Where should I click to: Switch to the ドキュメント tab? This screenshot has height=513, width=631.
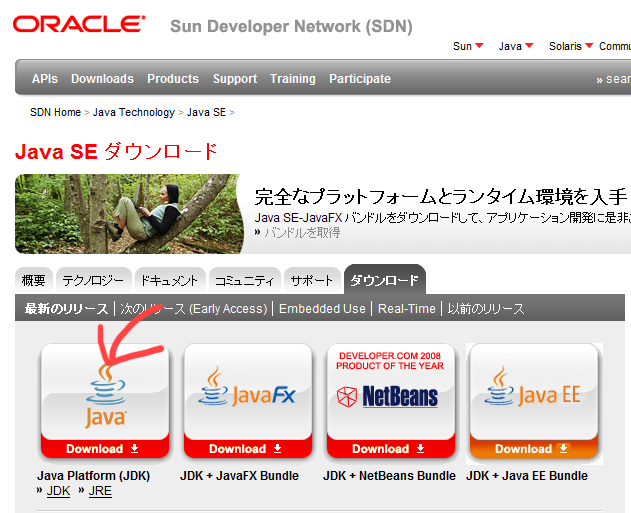(170, 280)
